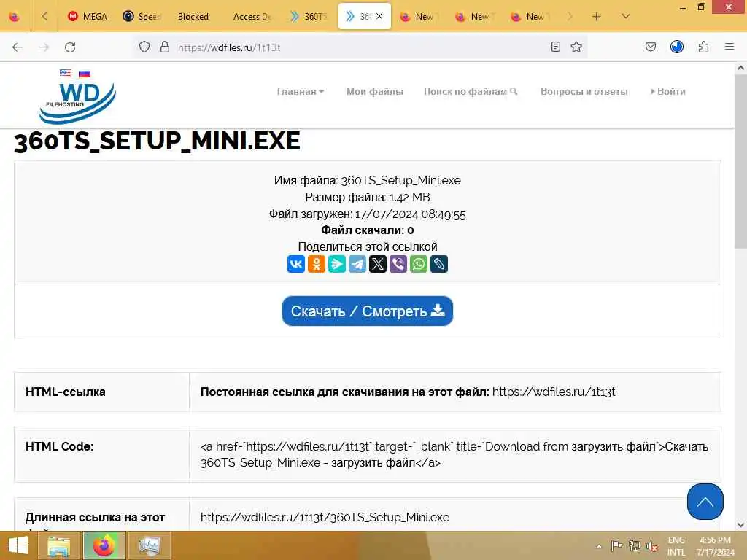
Task: Open Поиск по файлам search page
Action: click(471, 91)
